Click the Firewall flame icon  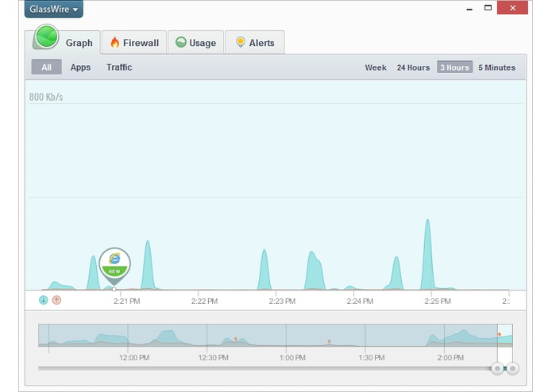click(114, 42)
